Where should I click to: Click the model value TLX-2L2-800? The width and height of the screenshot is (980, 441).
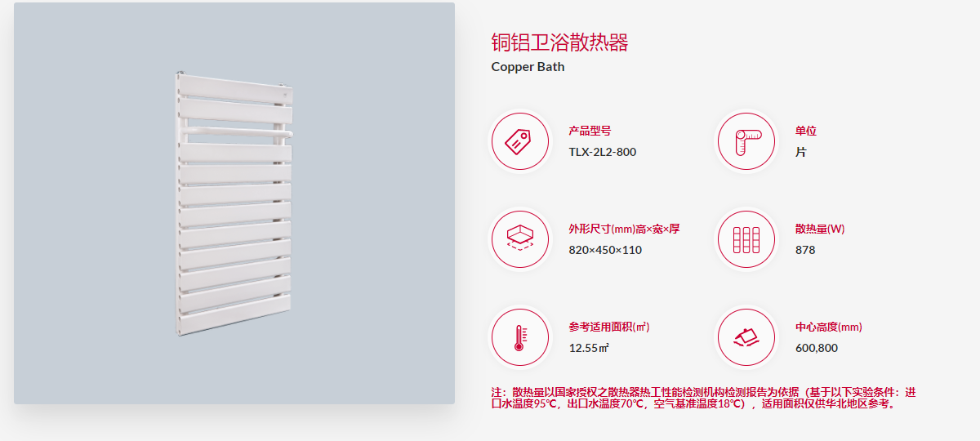click(x=602, y=152)
